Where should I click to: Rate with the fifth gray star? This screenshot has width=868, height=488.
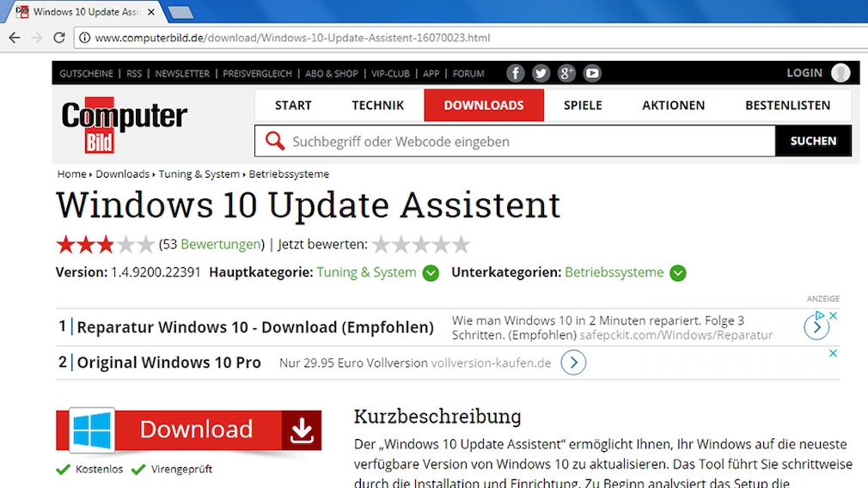[x=462, y=245]
